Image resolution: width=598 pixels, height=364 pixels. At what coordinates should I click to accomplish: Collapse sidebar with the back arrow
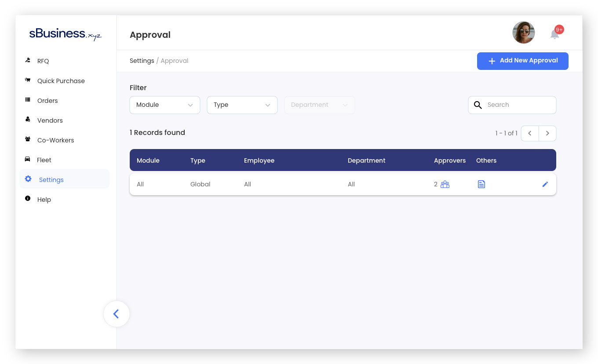pyautogui.click(x=116, y=314)
